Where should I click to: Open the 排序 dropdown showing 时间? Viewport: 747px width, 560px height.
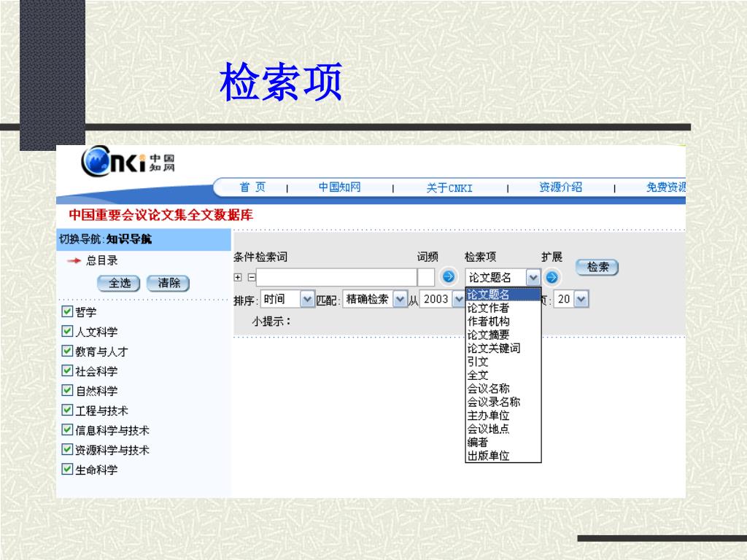point(287,300)
